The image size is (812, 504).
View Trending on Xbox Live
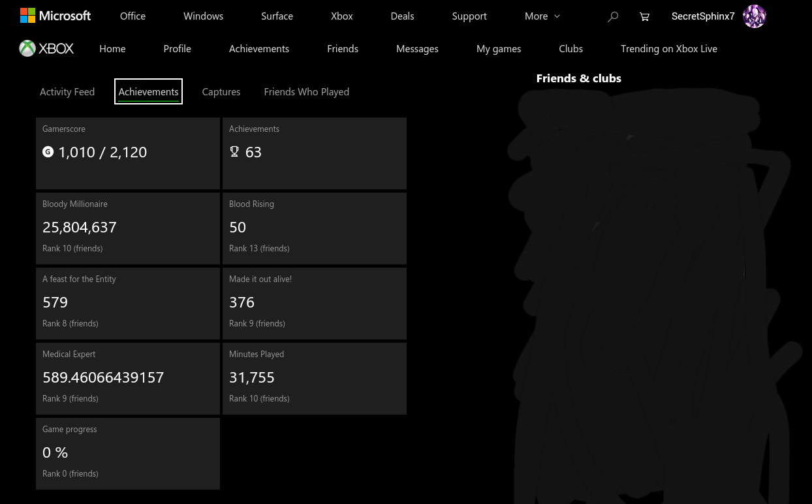pos(668,48)
